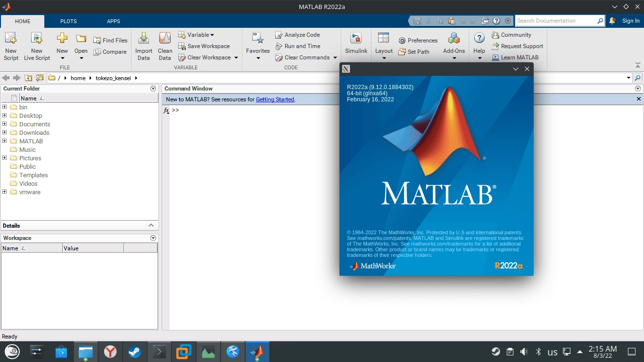Sort by Name column in Current Folder

point(88,99)
